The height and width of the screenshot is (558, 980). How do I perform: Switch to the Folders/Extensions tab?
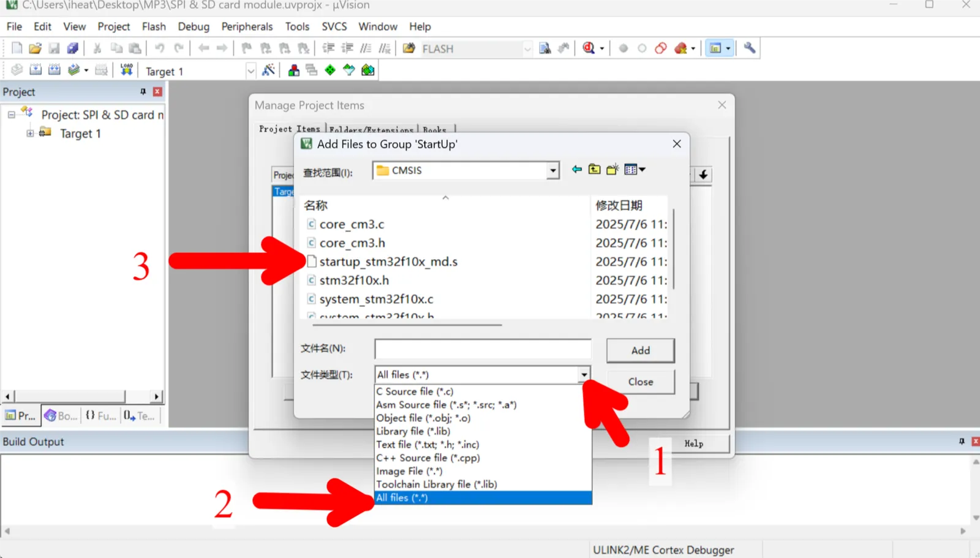pyautogui.click(x=371, y=129)
